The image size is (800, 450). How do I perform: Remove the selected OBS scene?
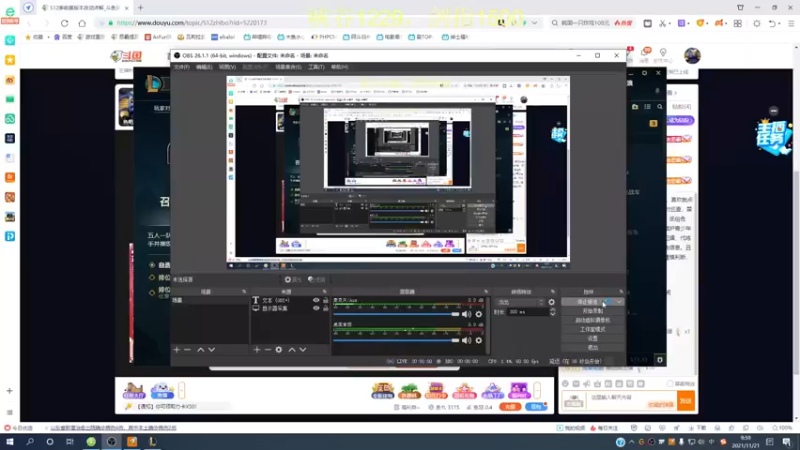coord(187,350)
